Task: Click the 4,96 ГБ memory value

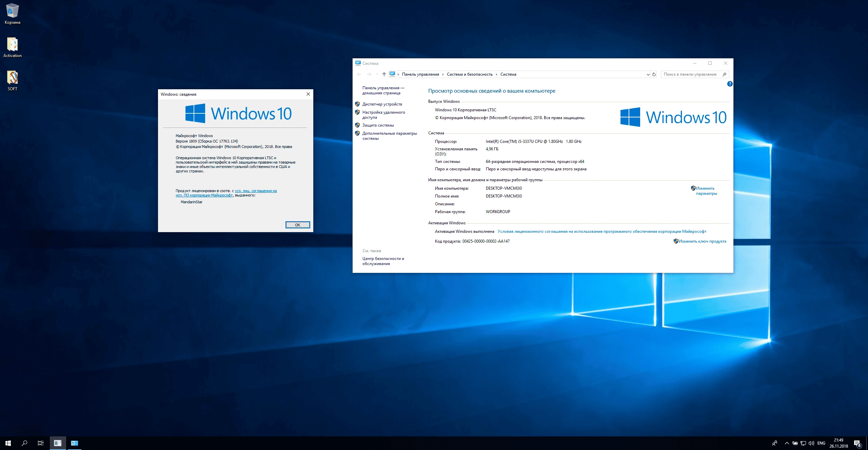Action: pyautogui.click(x=492, y=149)
